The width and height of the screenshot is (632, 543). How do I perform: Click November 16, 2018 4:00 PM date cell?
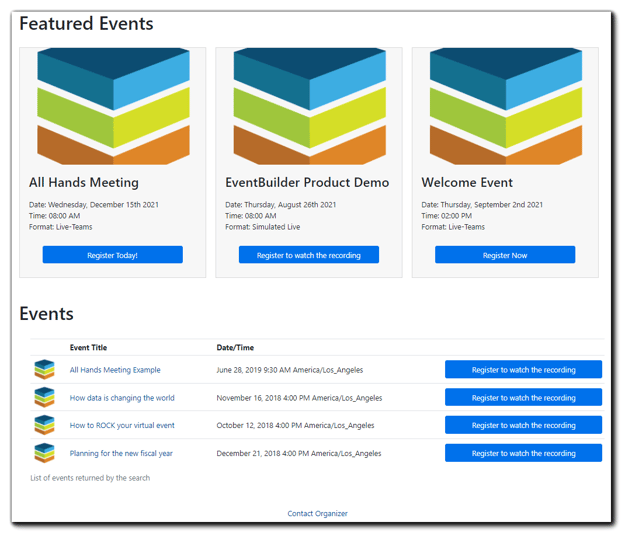click(299, 398)
